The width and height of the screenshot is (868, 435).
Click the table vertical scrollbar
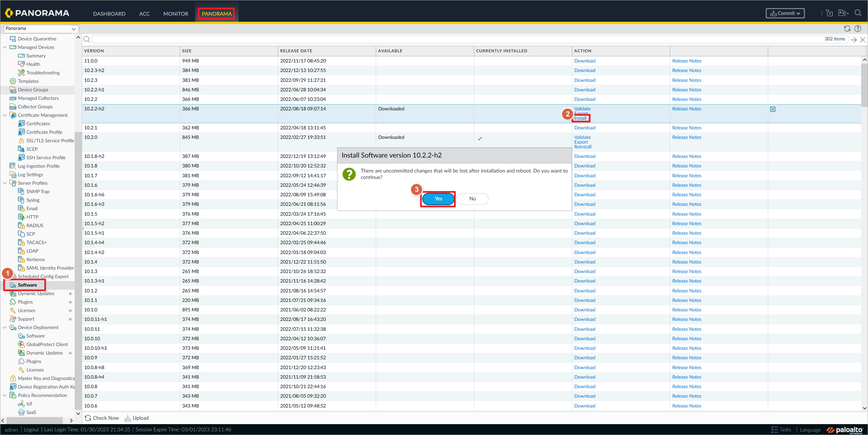click(x=864, y=85)
